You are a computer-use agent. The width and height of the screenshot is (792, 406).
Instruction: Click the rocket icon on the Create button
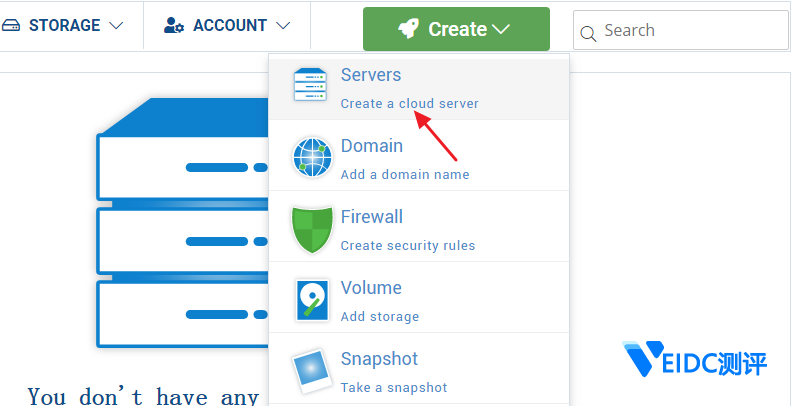(409, 29)
